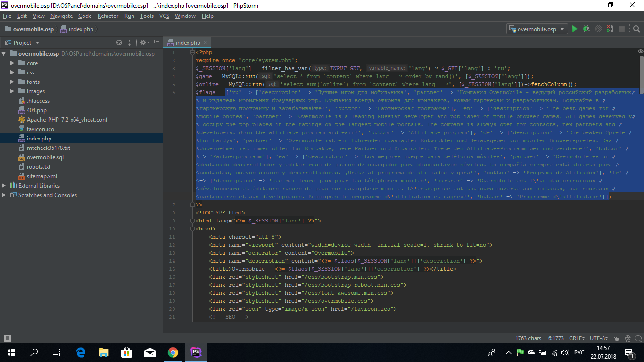
Task: Run the overmobile.osp configuration
Action: click(574, 29)
